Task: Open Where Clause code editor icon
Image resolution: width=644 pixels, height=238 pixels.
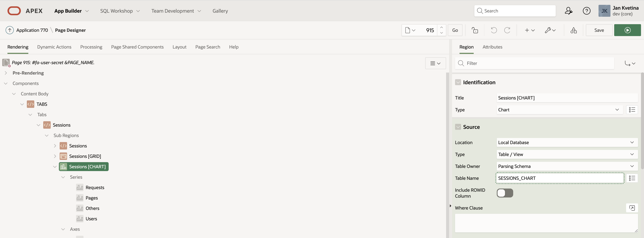Action: tap(632, 208)
